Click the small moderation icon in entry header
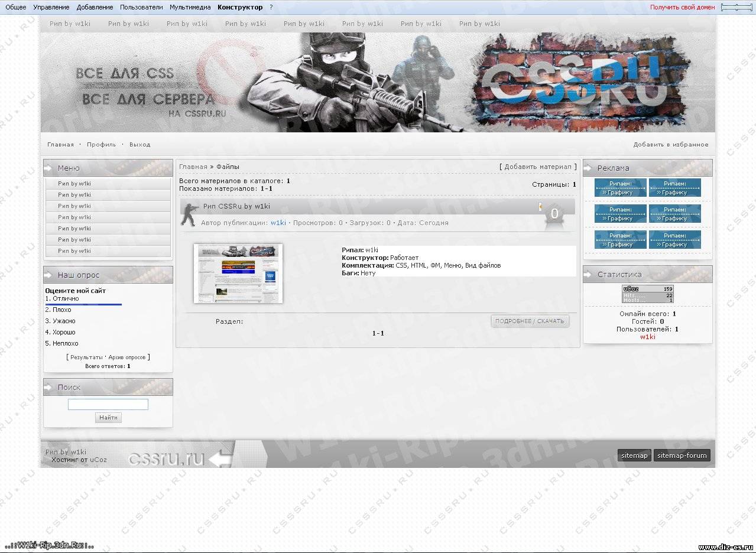The image size is (756, 553). [540, 206]
